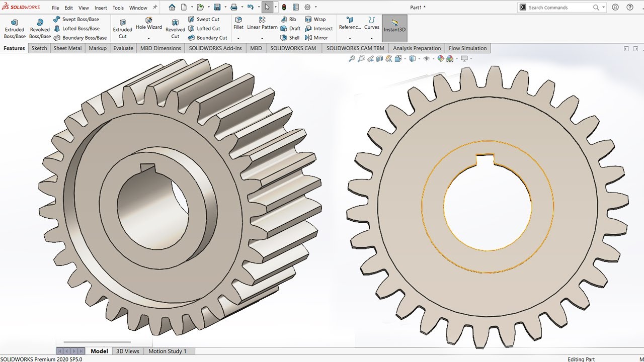Open the Flow Simulation tab
The height and width of the screenshot is (362, 644).
pyautogui.click(x=468, y=48)
